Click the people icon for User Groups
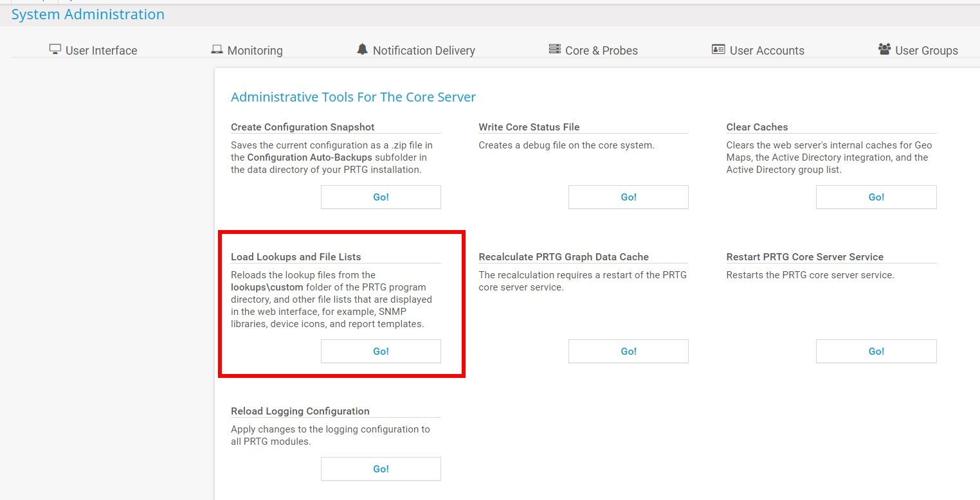 884,49
